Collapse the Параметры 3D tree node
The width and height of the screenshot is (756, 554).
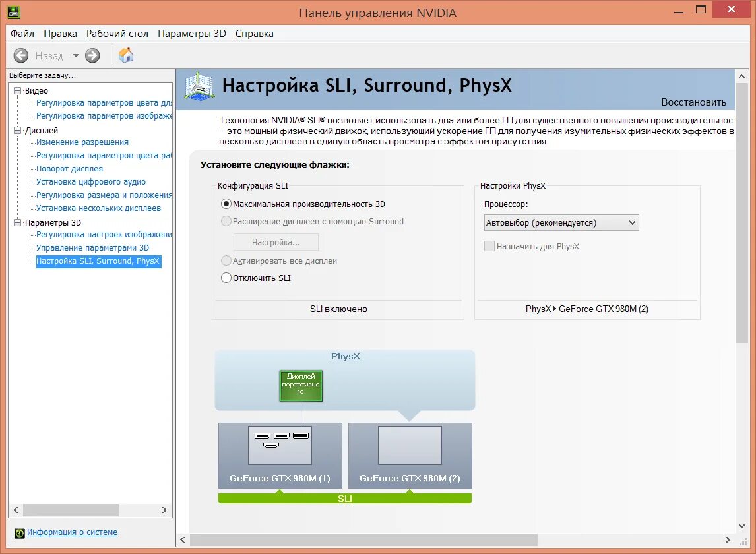click(18, 222)
